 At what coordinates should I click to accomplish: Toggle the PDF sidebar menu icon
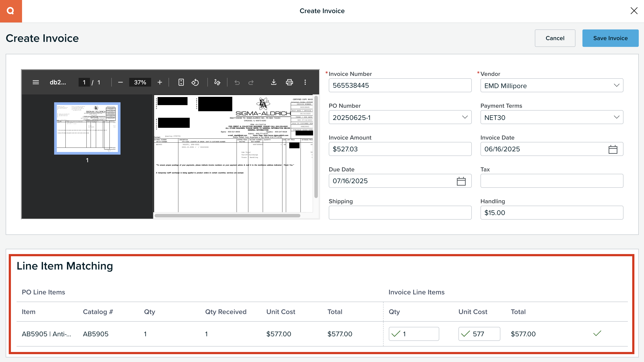click(36, 82)
